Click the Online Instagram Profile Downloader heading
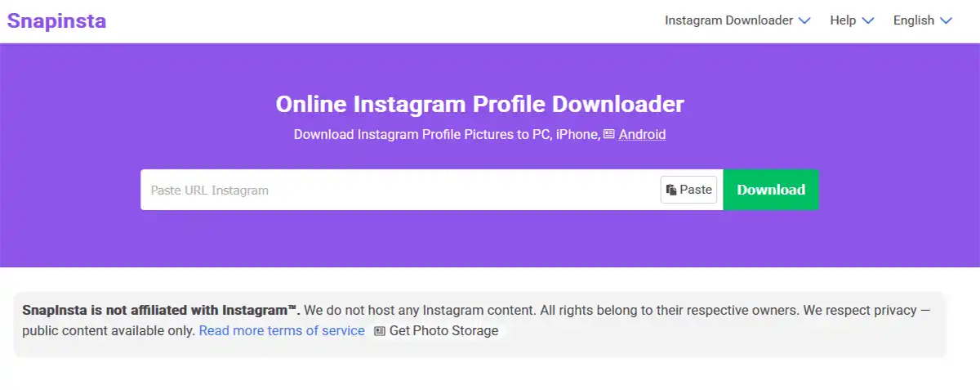Image resolution: width=980 pixels, height=390 pixels. click(480, 105)
